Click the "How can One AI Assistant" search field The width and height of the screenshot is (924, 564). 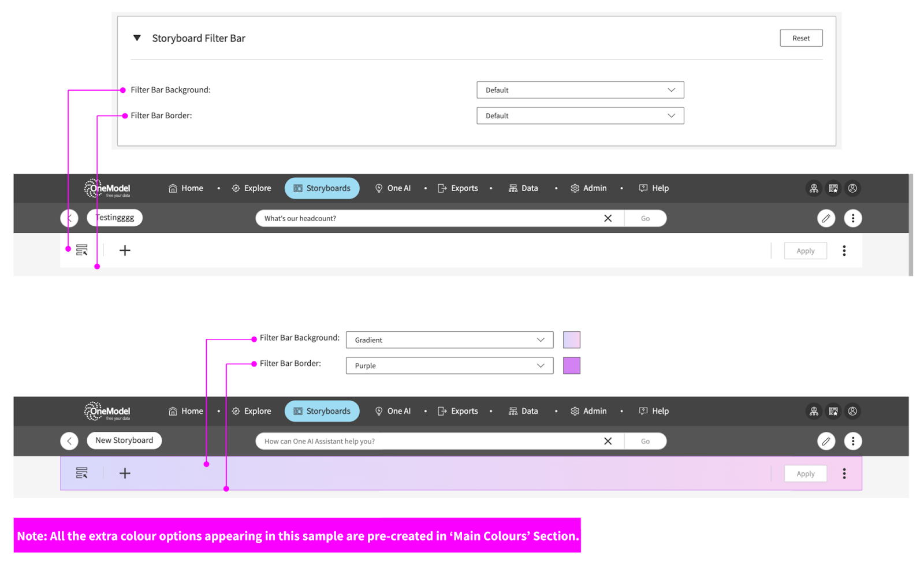click(x=427, y=441)
